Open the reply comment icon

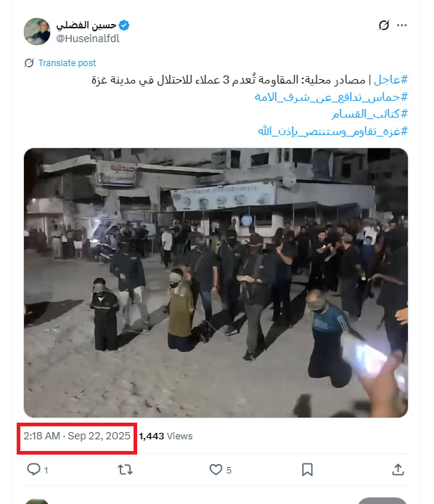[x=33, y=470]
